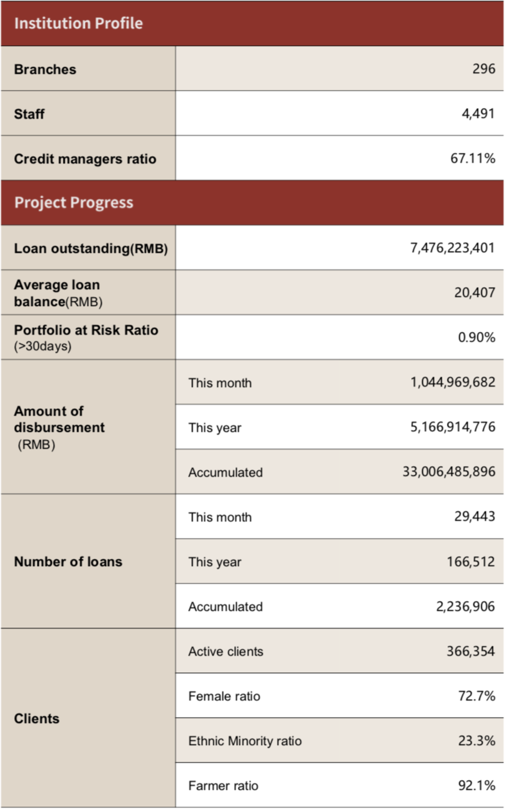The height and width of the screenshot is (812, 506).
Task: Select the Average loan balance label
Action: [58, 293]
